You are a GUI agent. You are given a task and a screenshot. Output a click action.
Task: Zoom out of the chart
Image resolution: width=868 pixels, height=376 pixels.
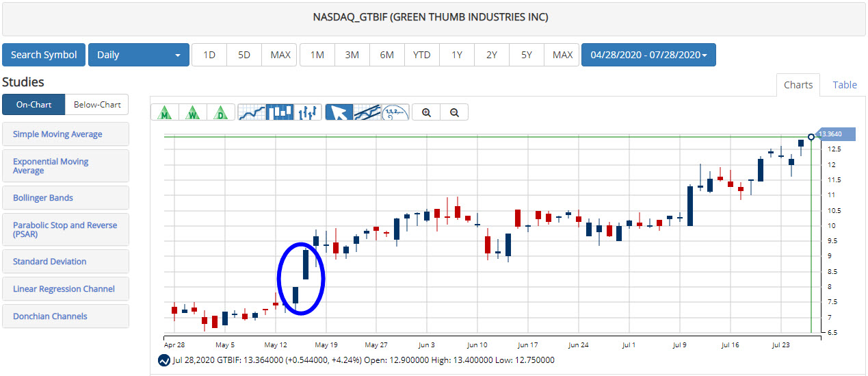[454, 112]
